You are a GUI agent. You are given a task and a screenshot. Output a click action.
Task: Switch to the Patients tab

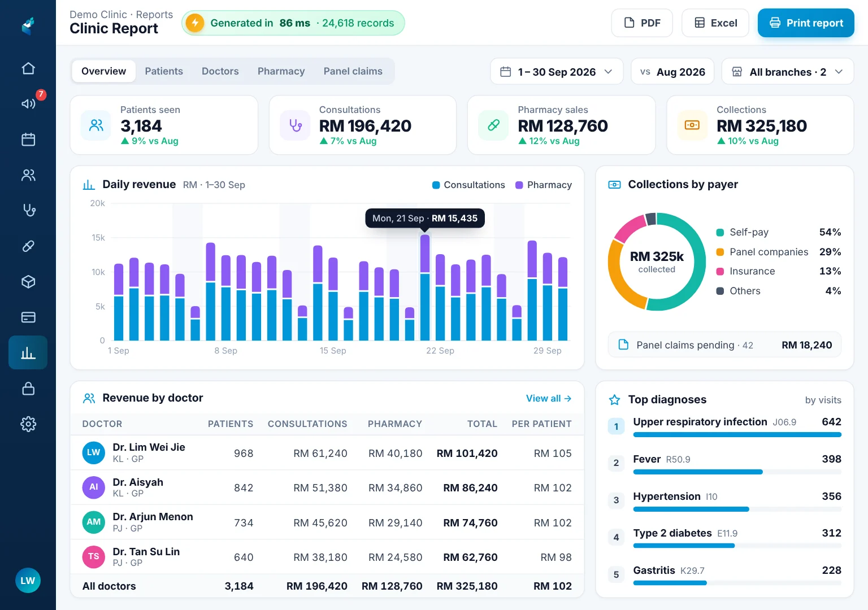(164, 71)
